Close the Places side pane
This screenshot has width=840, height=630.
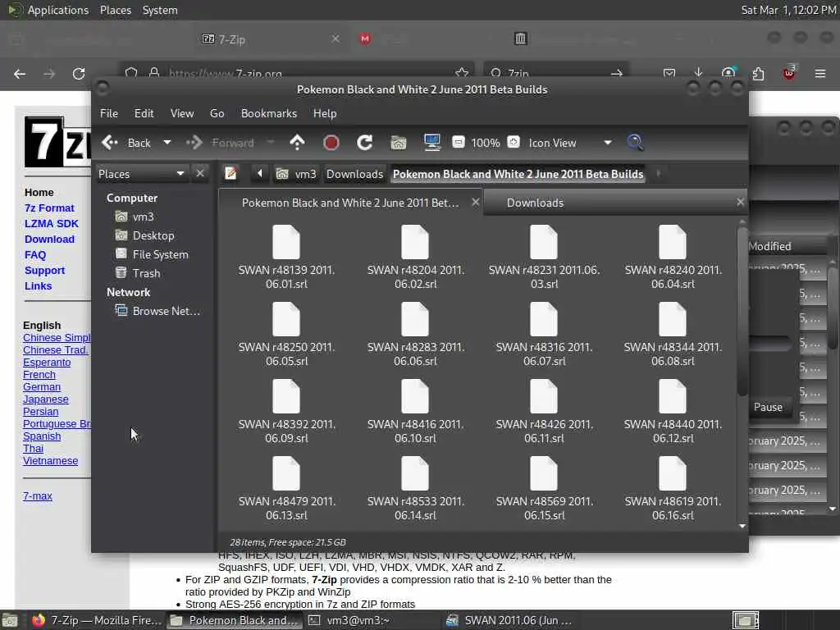[x=200, y=174]
